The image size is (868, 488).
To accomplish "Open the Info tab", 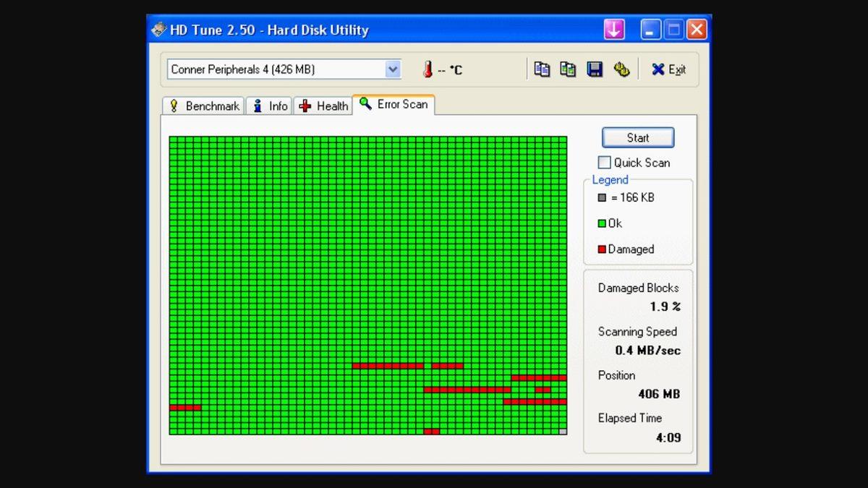I will [x=269, y=106].
